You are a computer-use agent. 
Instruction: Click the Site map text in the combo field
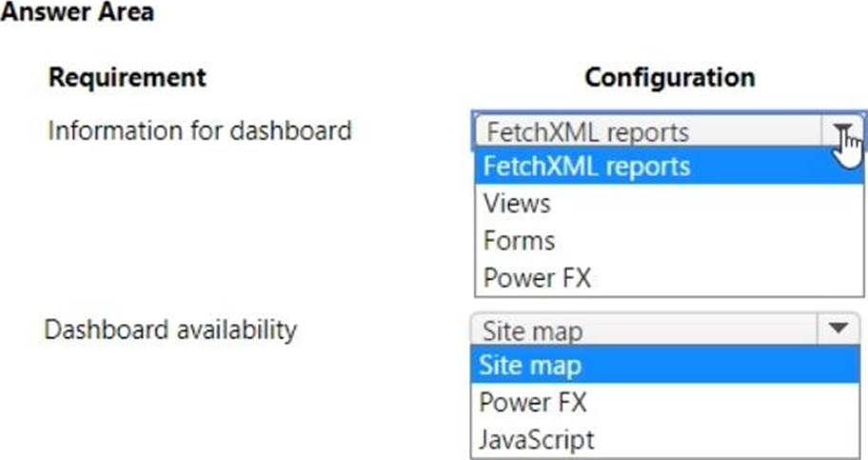(x=532, y=331)
